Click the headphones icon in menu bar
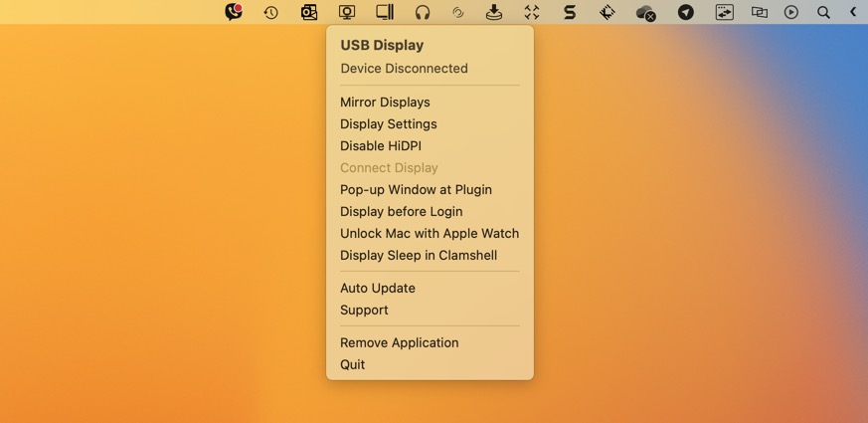The height and width of the screenshot is (423, 868). (423, 13)
